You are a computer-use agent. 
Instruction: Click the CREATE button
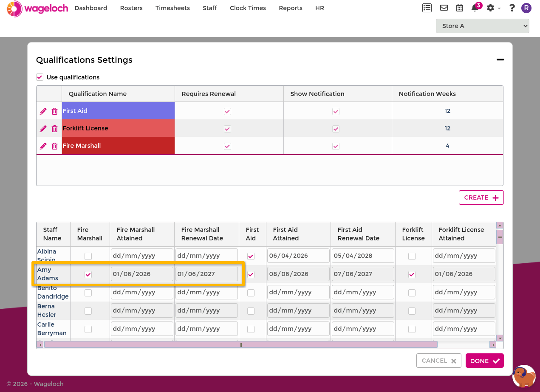[x=481, y=197]
